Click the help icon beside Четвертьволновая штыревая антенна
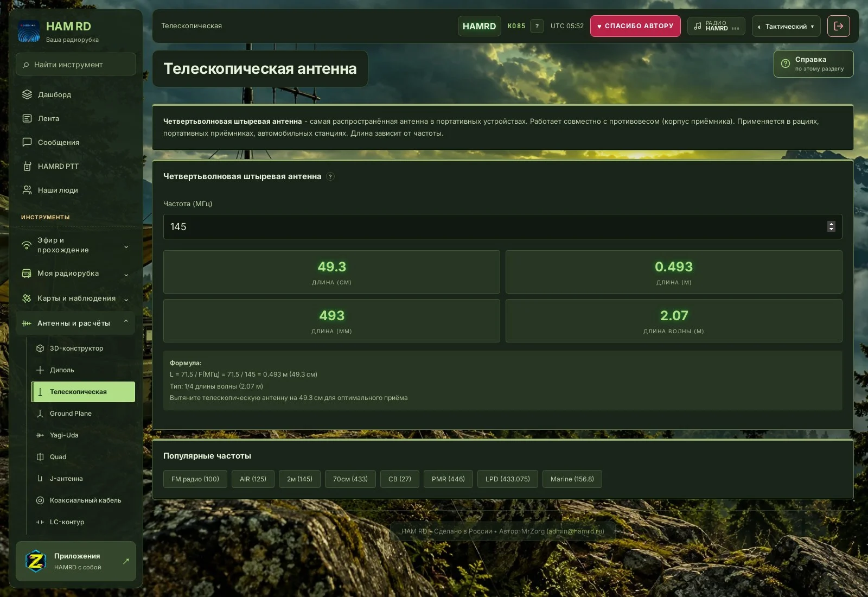Viewport: 868px width, 597px height. (330, 176)
